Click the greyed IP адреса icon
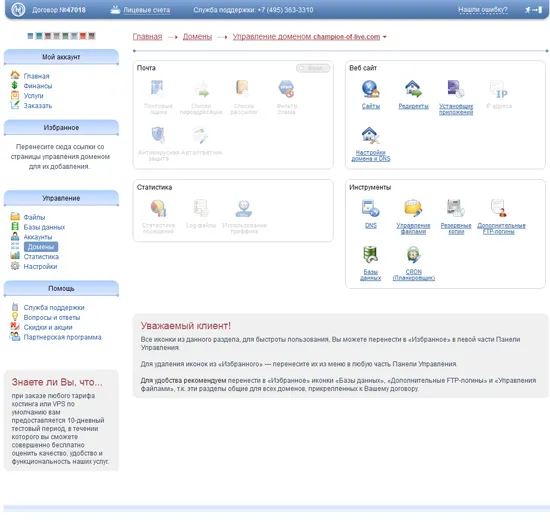Viewport: 550px width, 522px height. tap(498, 89)
